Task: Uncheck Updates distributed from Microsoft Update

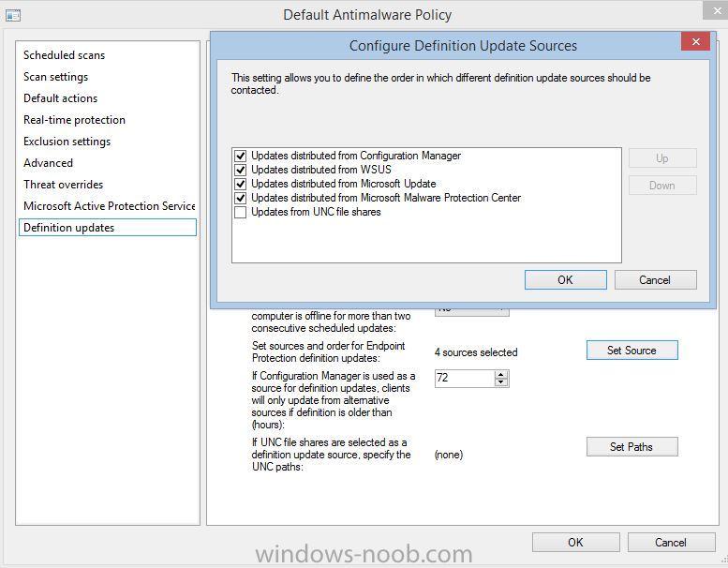Action: [x=240, y=184]
